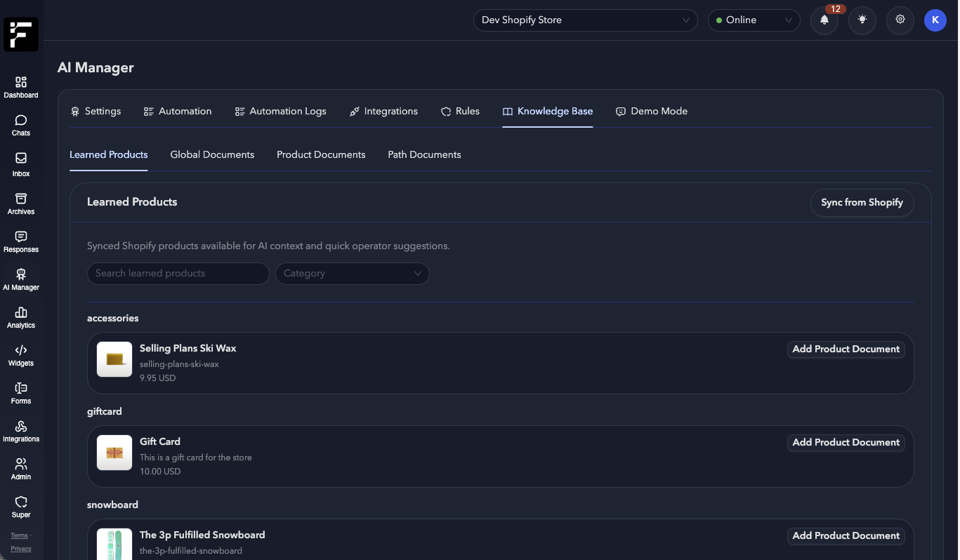
Task: Click the notifications bell icon
Action: (x=824, y=20)
